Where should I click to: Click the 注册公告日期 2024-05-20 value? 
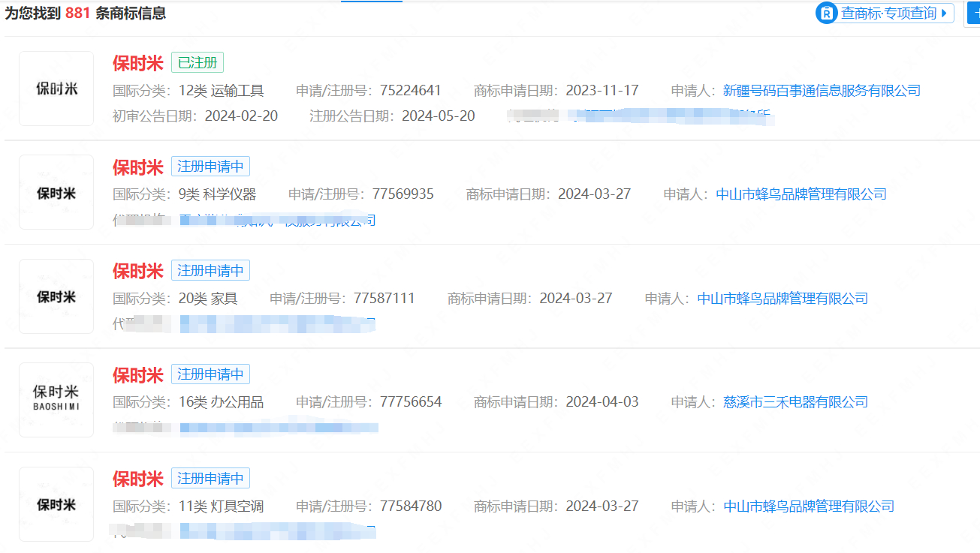pyautogui.click(x=439, y=116)
